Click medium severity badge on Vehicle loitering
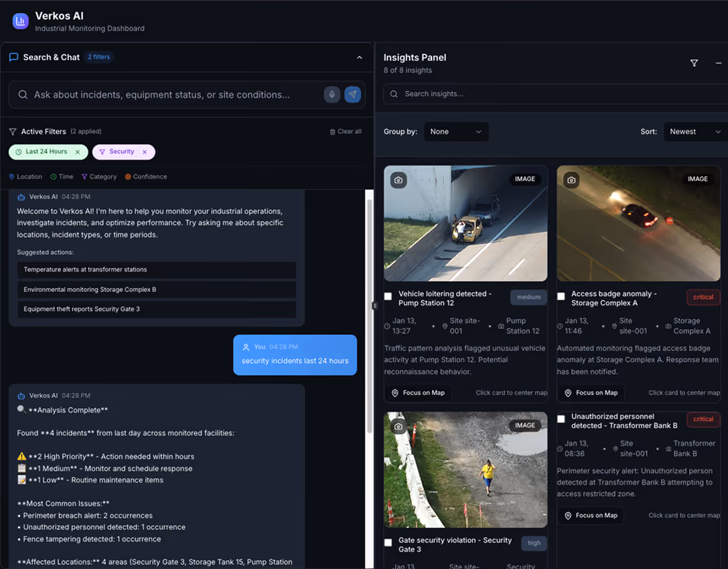This screenshot has height=569, width=728. pyautogui.click(x=529, y=298)
